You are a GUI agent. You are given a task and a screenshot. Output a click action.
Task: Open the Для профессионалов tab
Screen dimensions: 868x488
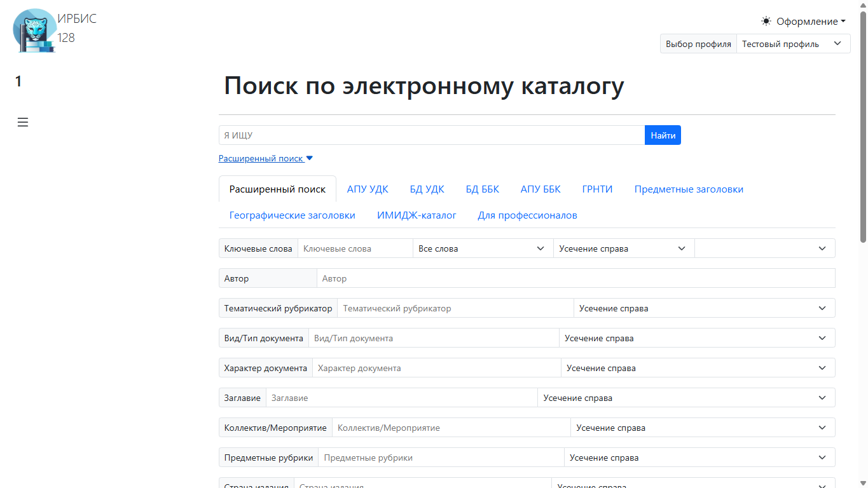528,215
